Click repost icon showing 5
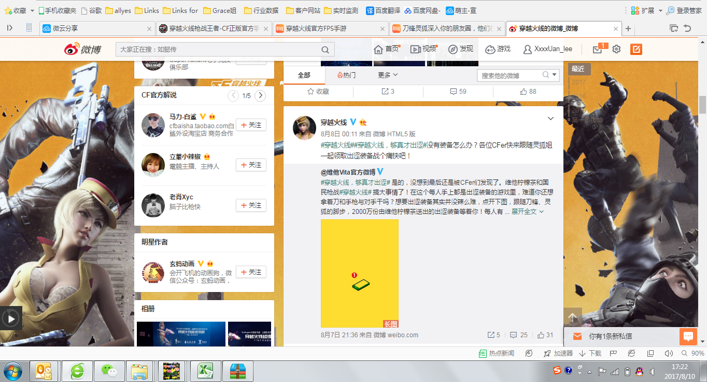 (494, 335)
